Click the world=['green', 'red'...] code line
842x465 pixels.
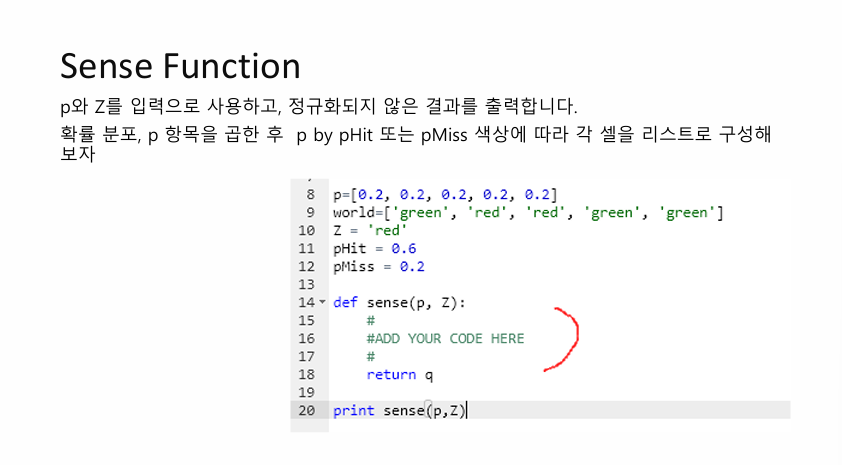[x=528, y=213]
